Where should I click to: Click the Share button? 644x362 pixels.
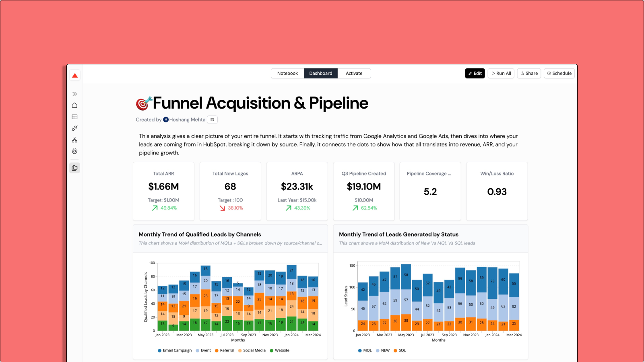[529, 73]
